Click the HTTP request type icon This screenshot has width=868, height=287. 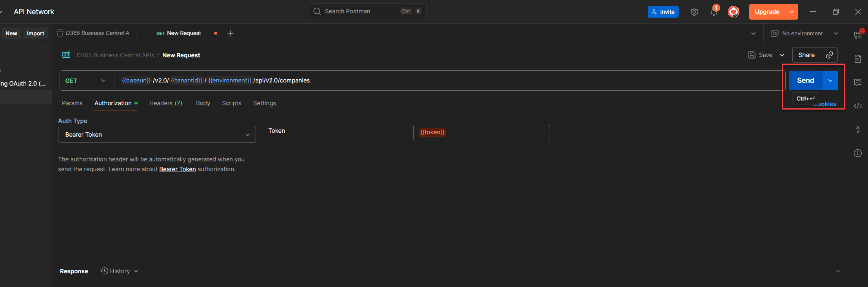[66, 55]
